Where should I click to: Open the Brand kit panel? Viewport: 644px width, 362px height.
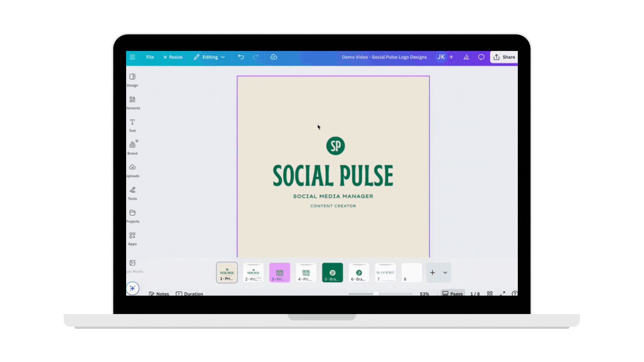pyautogui.click(x=132, y=148)
